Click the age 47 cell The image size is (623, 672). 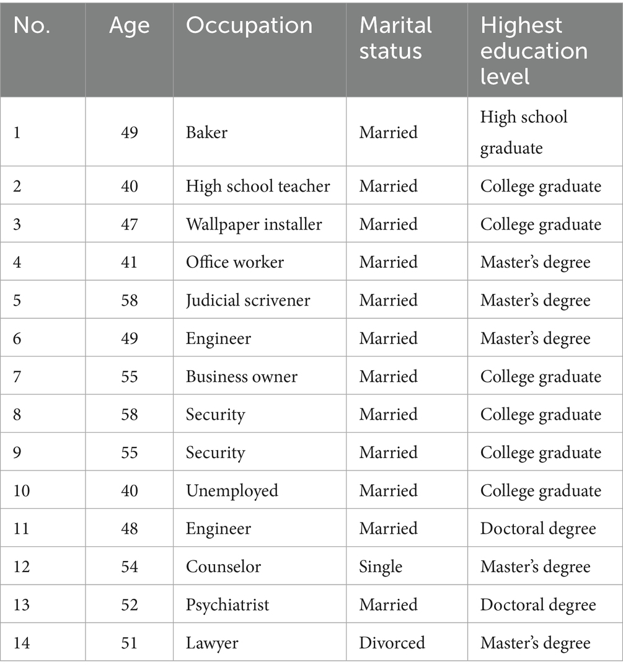[129, 224]
